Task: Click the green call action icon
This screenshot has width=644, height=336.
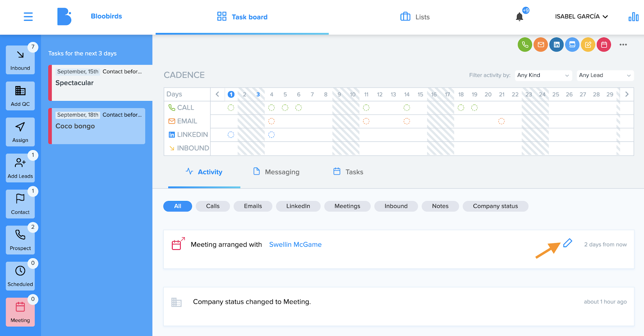Action: coord(525,45)
